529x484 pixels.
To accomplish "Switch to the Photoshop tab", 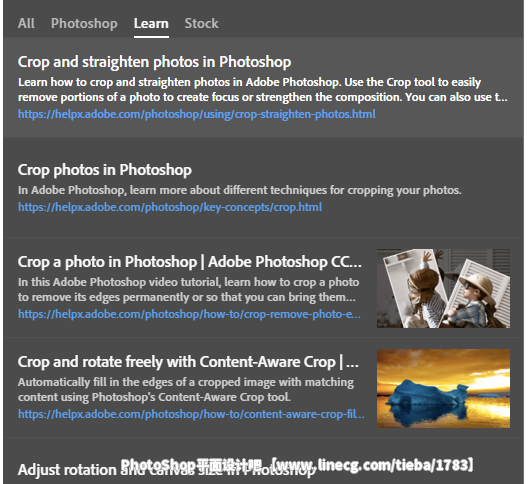I will click(x=84, y=24).
